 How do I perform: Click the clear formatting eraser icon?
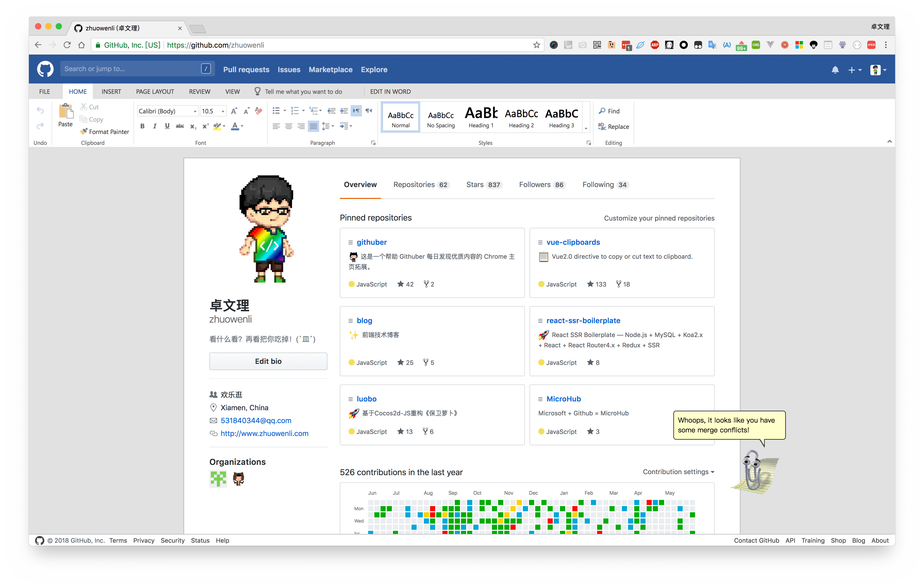259,111
